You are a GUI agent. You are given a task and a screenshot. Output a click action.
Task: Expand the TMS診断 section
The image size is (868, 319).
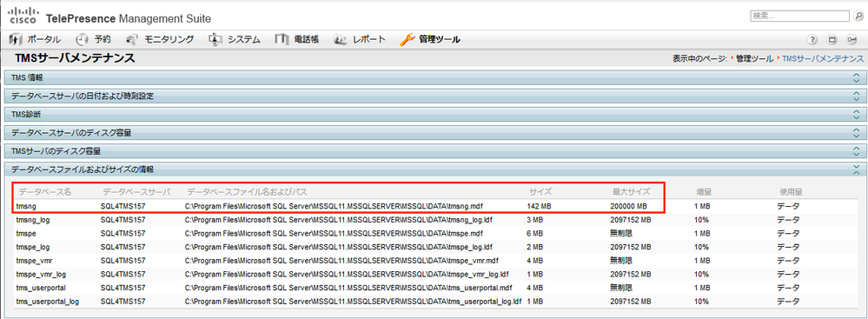pos(434,115)
